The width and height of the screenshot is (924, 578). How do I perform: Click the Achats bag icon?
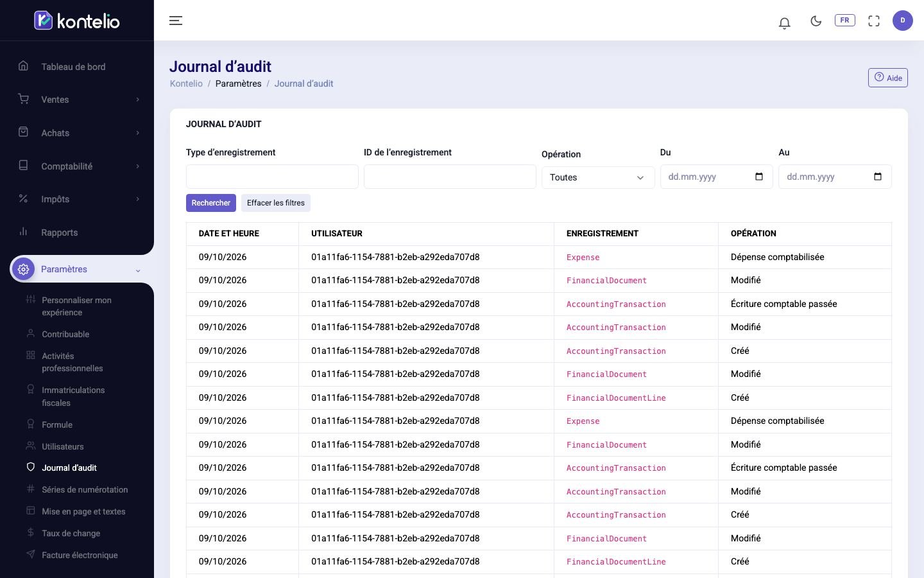pyautogui.click(x=24, y=132)
